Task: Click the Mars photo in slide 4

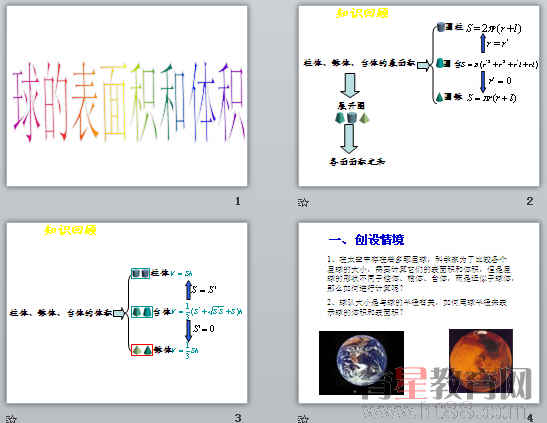Action: coord(481,361)
